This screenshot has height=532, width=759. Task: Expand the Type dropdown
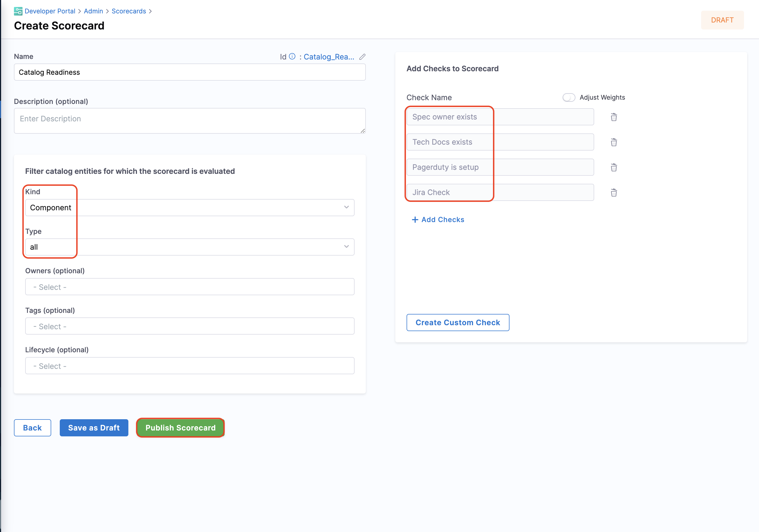pyautogui.click(x=190, y=247)
